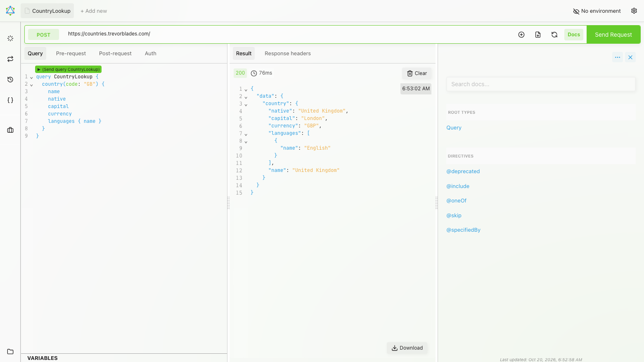
Task: Switch to the Post-request tab
Action: 115,54
